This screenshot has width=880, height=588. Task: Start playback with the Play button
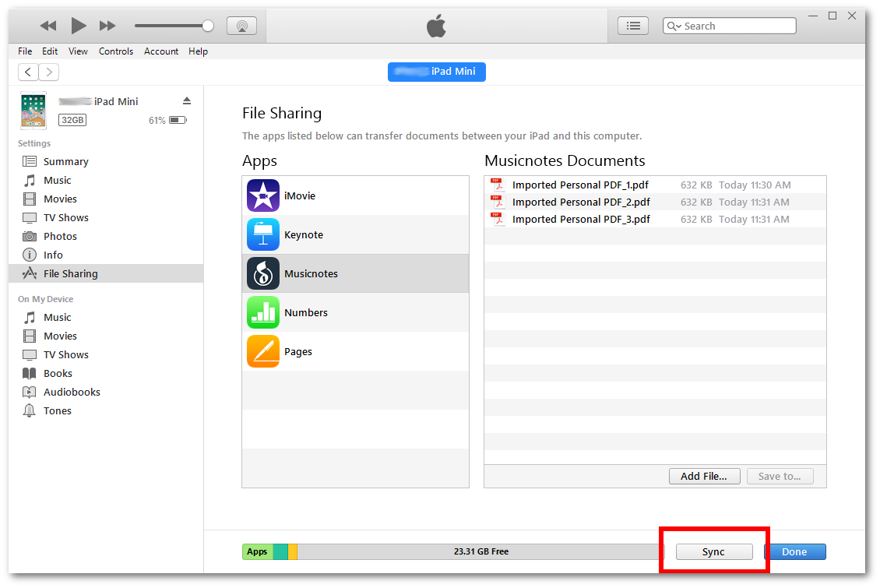click(x=78, y=25)
